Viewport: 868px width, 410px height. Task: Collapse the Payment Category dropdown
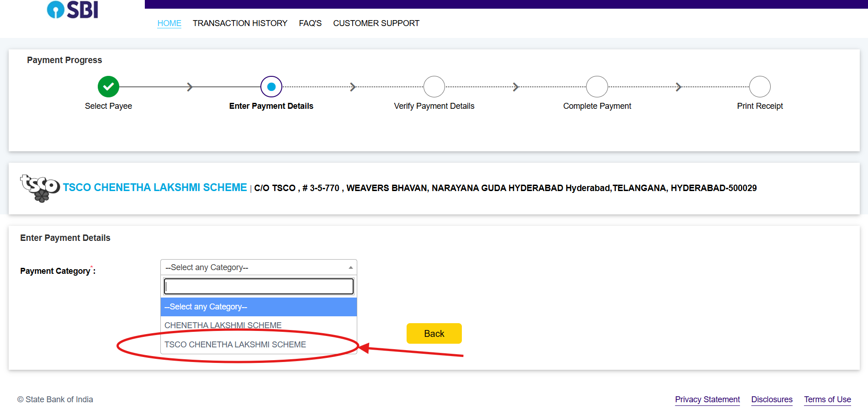pos(259,267)
